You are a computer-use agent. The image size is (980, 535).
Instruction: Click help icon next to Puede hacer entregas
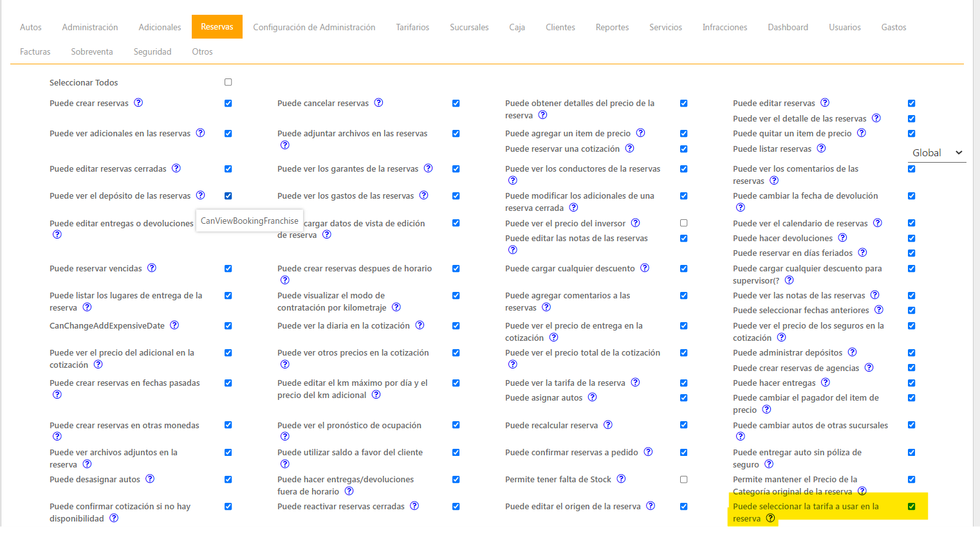tap(825, 383)
